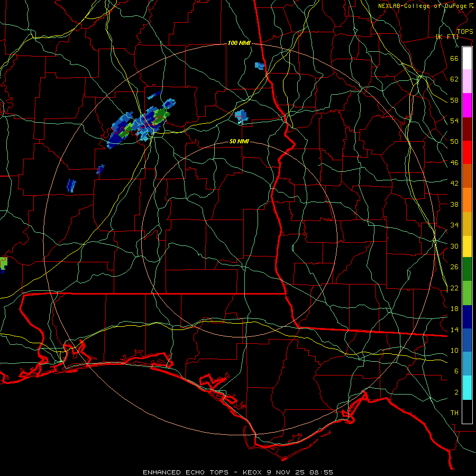476x476 pixels.
Task: Click the TOPS legend title
Action: point(465,32)
